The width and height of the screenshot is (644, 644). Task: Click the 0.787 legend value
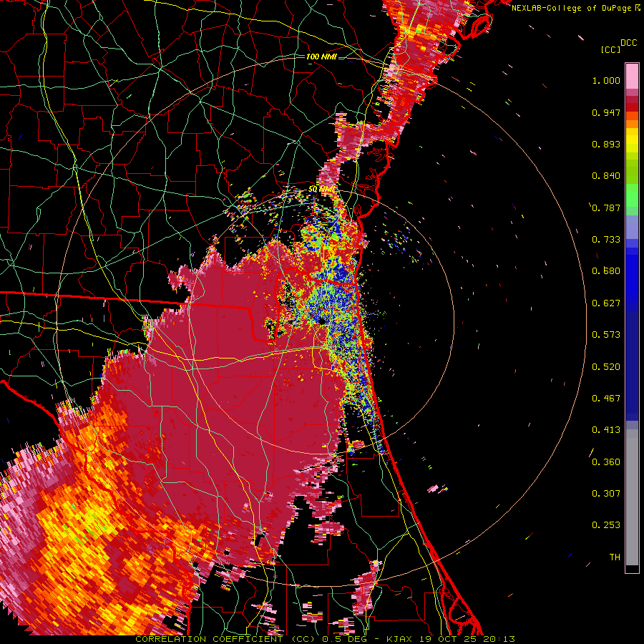tap(606, 208)
